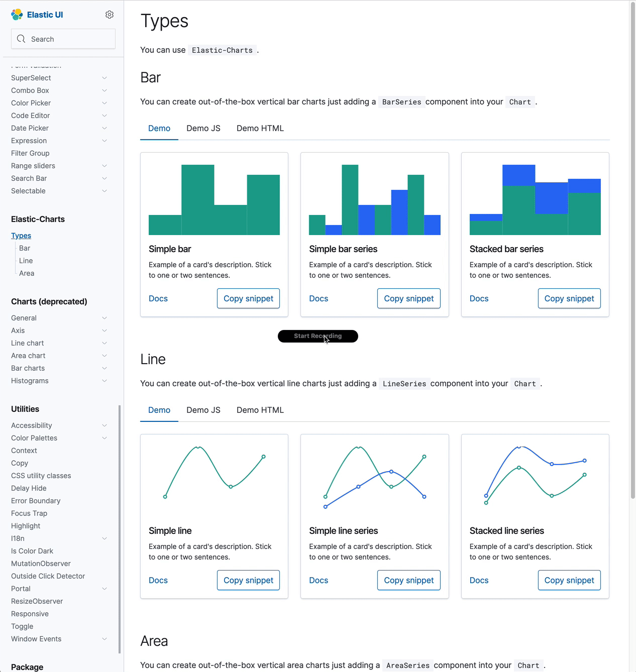This screenshot has width=636, height=672.
Task: Open the Types link under Elastic-Charts
Action: coord(21,236)
